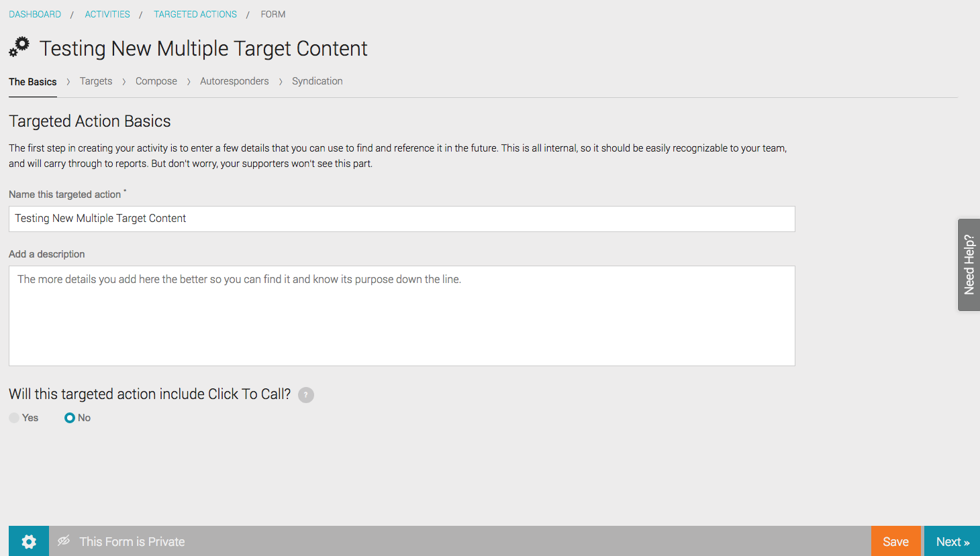Open Activities breadcrumb link
This screenshot has height=556, width=980.
(107, 14)
